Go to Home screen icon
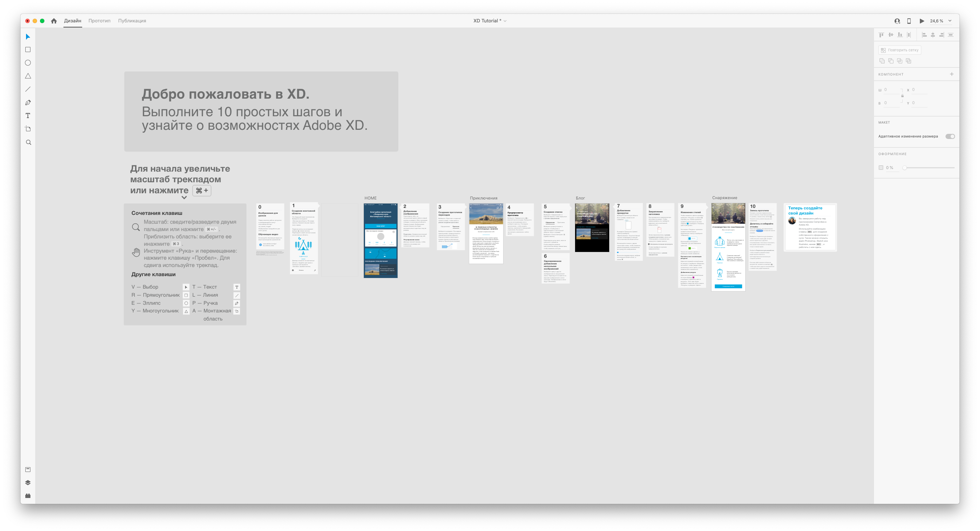 (54, 21)
